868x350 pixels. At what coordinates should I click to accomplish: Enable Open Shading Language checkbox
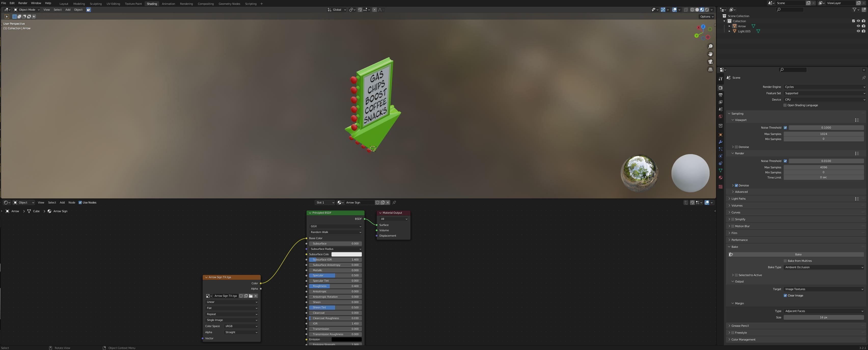(x=785, y=105)
